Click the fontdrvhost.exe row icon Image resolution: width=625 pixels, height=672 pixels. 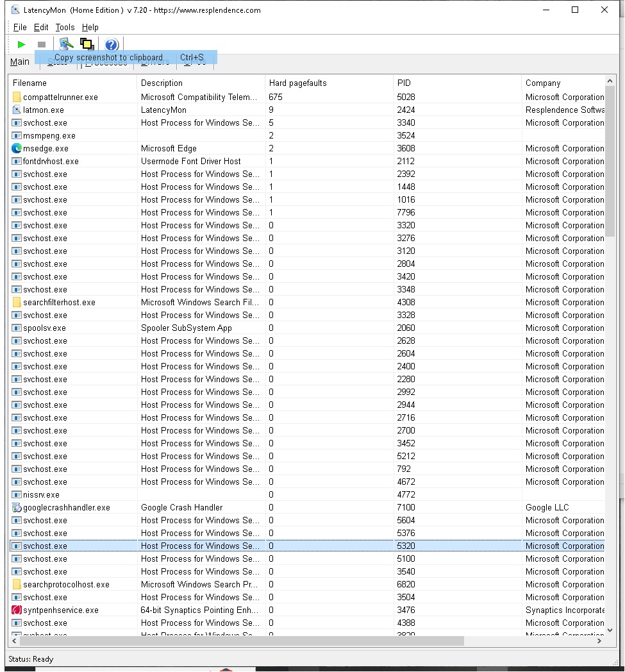pyautogui.click(x=17, y=161)
